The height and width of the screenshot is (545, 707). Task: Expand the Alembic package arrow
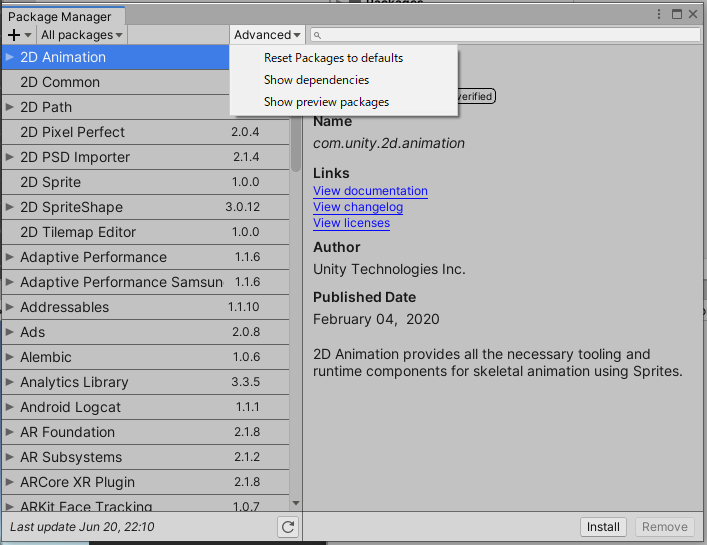pyautogui.click(x=9, y=357)
